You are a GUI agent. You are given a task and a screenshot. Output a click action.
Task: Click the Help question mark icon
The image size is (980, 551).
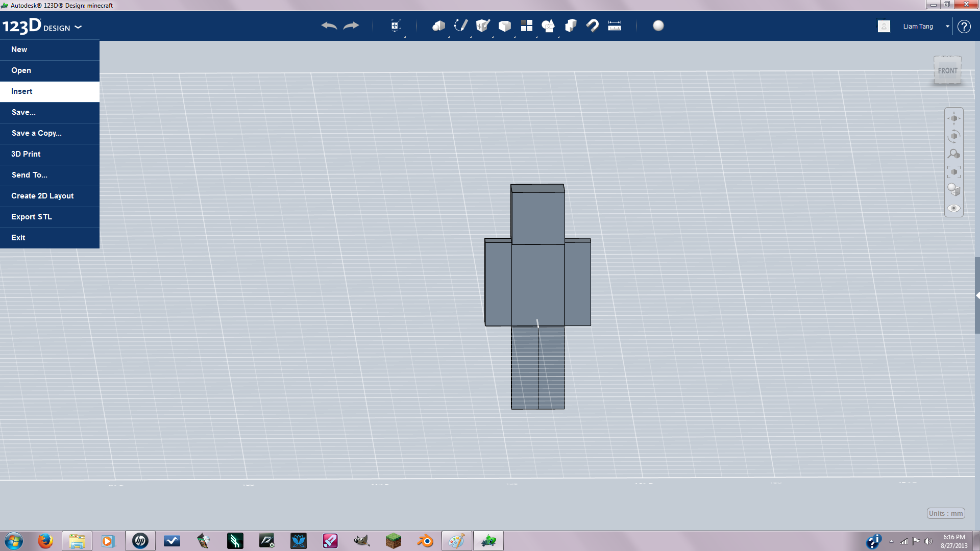pos(964,27)
